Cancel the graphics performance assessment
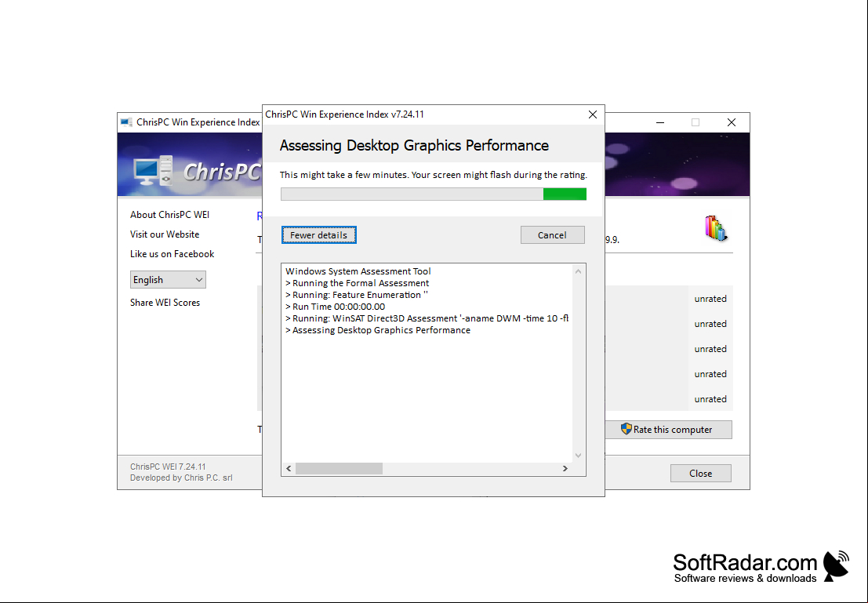The width and height of the screenshot is (868, 603). coord(552,234)
